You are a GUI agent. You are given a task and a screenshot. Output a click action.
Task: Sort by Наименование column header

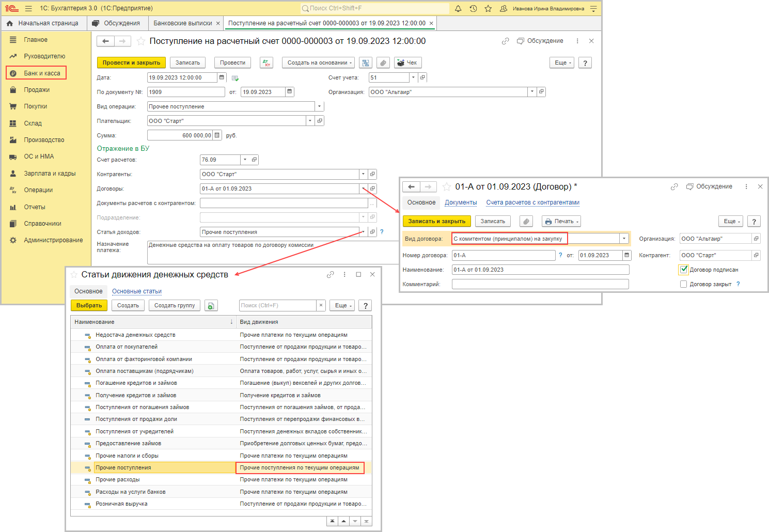[x=153, y=322]
